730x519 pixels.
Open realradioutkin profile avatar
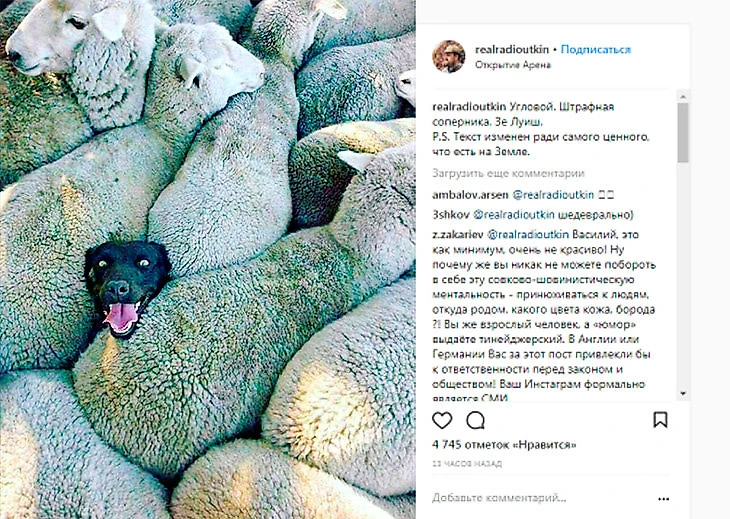(x=449, y=56)
